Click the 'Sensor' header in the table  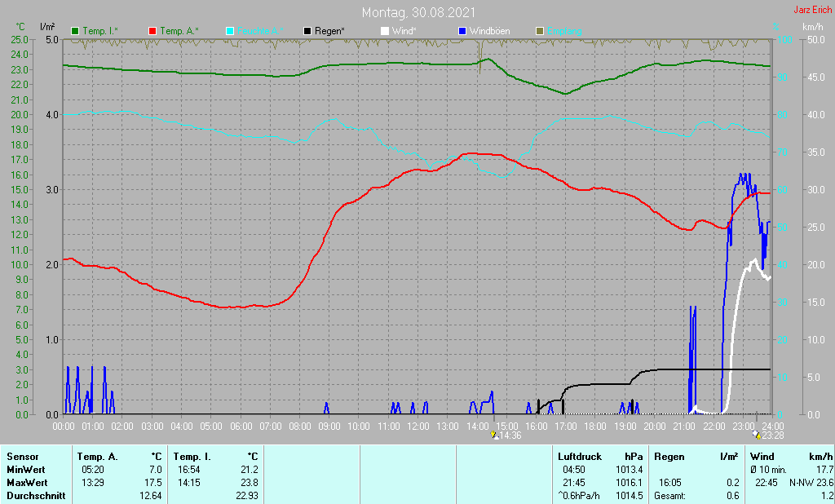pyautogui.click(x=22, y=458)
